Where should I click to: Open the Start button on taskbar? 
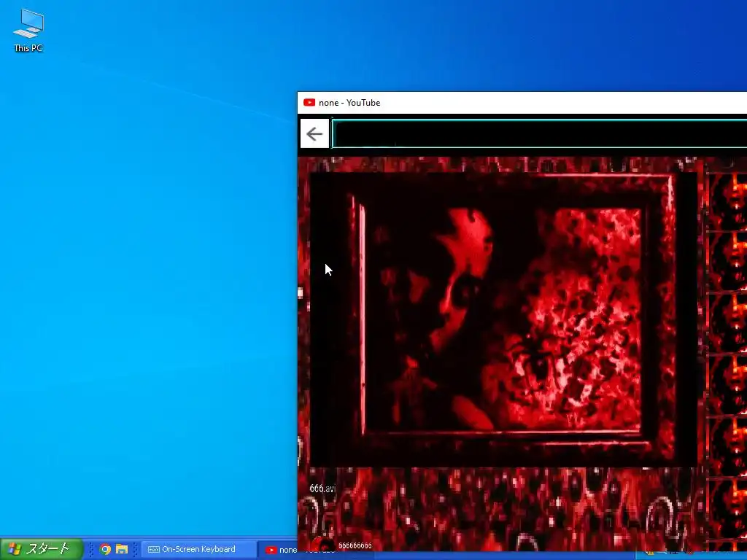42,549
